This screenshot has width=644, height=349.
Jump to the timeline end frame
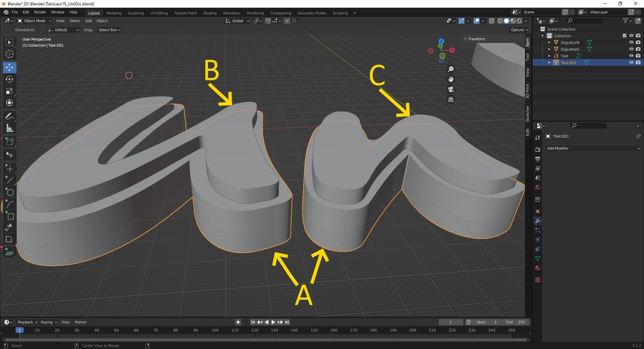coord(286,322)
